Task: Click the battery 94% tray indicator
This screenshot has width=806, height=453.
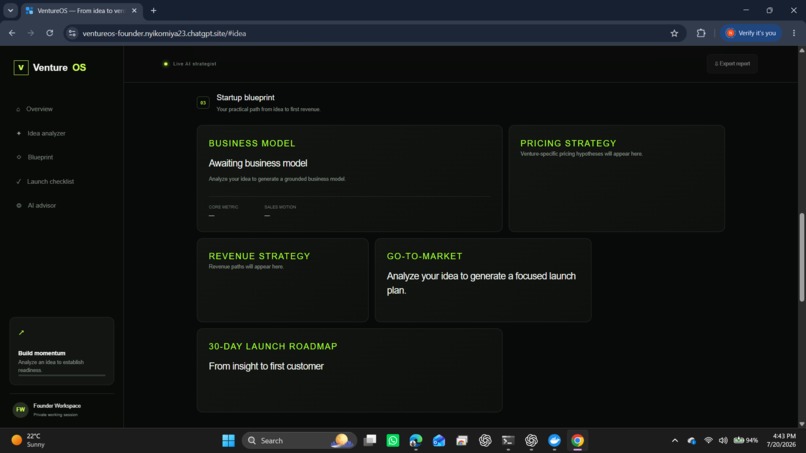Action: (x=746, y=441)
